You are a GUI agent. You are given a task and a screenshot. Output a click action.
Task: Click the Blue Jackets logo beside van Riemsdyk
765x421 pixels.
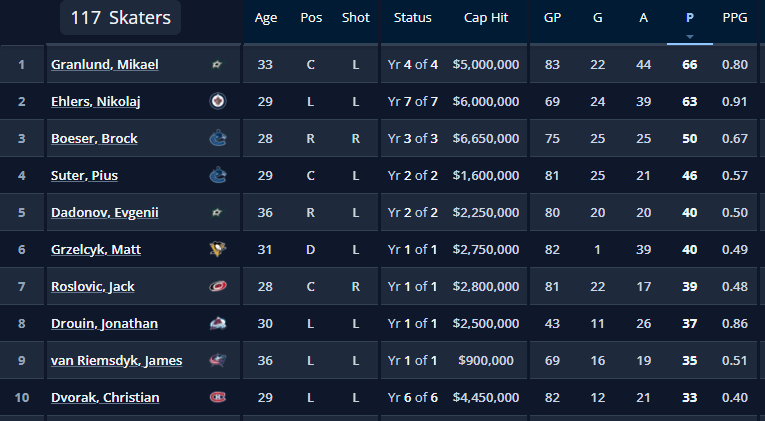point(217,360)
